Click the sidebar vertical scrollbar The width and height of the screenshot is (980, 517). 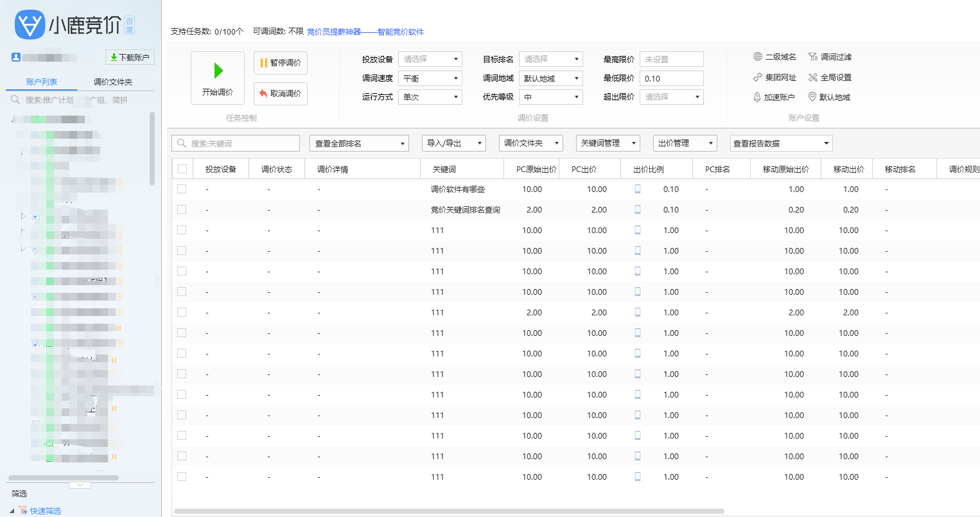[152, 148]
